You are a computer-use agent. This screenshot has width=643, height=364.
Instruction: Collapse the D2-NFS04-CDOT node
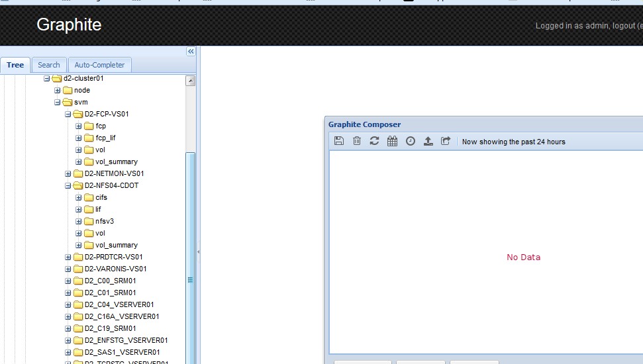coord(68,186)
